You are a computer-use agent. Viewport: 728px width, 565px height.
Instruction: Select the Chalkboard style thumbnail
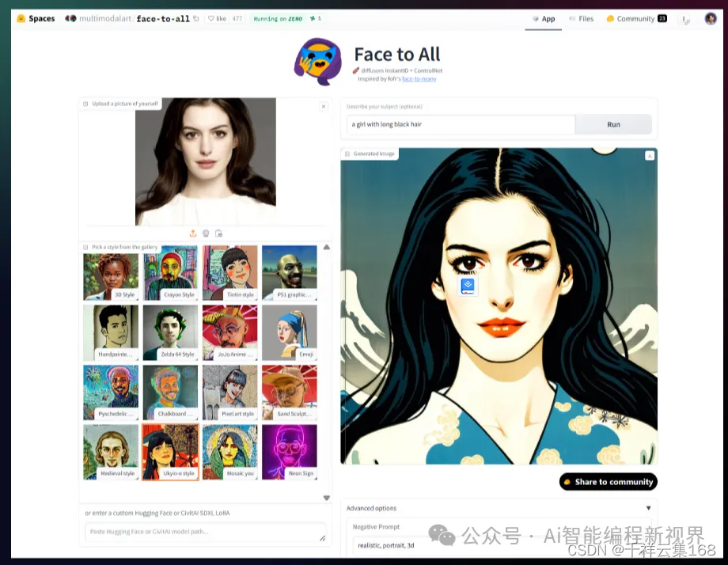170,392
